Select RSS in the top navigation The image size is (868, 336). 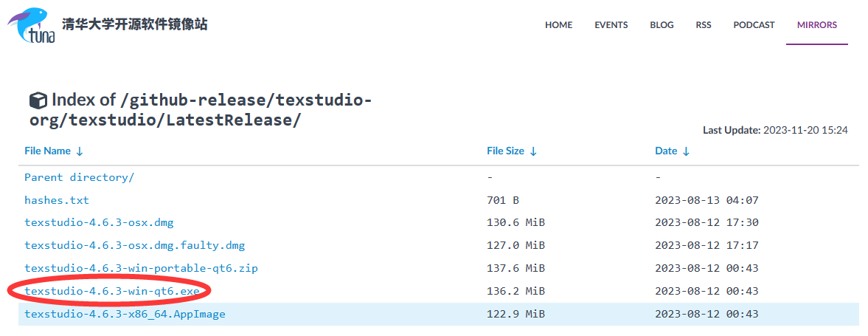(x=704, y=25)
